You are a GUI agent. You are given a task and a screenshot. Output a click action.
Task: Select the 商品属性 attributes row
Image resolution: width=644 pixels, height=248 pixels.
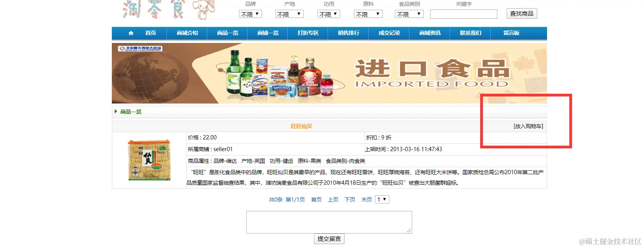(276, 161)
